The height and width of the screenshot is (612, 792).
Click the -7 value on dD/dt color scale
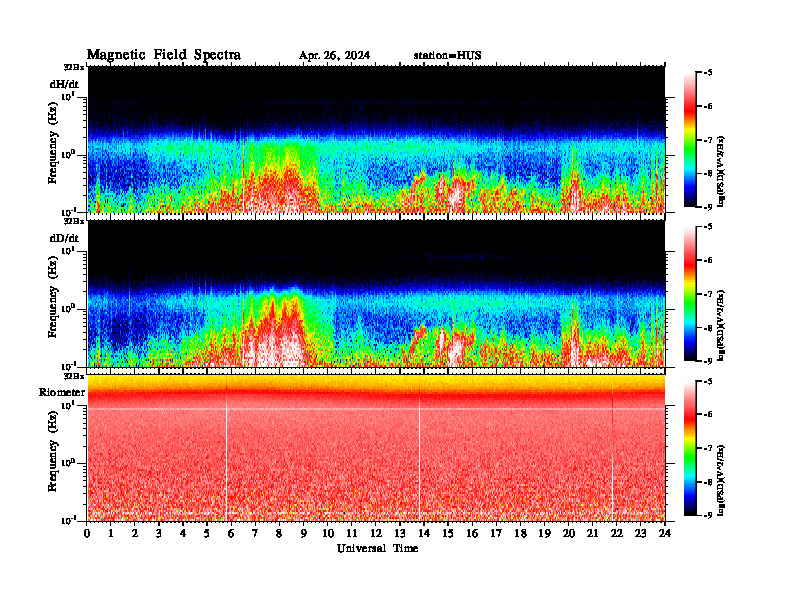tap(708, 294)
